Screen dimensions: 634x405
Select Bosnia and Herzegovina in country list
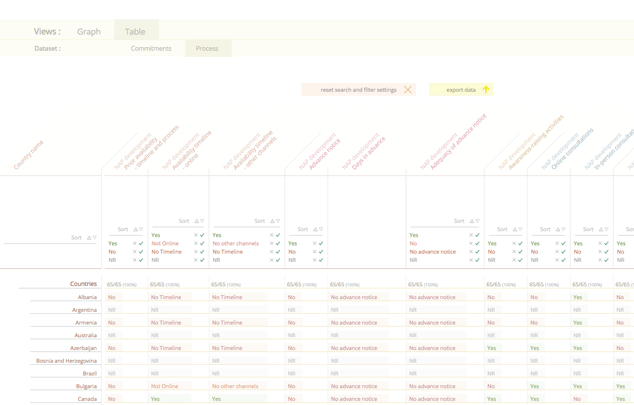(x=66, y=361)
